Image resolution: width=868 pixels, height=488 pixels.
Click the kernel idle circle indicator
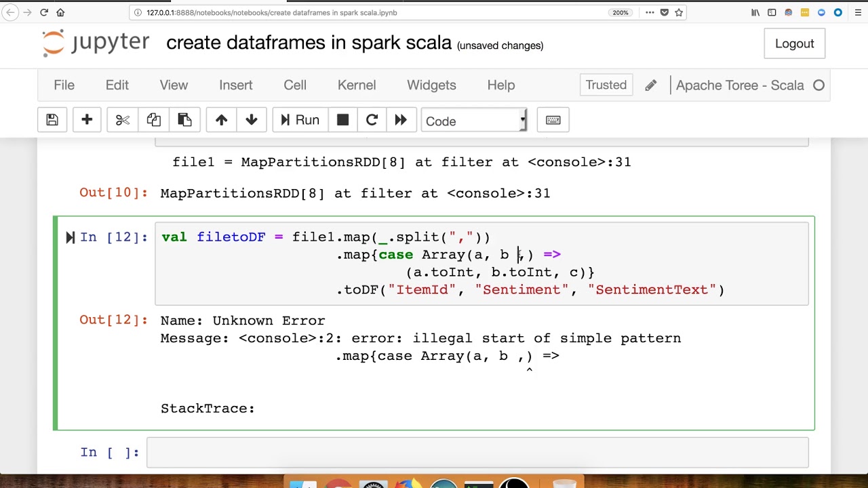[x=818, y=85]
